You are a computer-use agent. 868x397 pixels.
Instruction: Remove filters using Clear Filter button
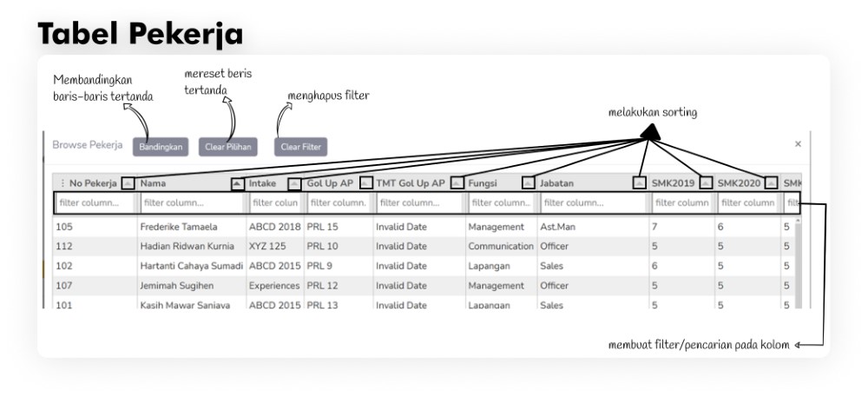click(x=300, y=148)
